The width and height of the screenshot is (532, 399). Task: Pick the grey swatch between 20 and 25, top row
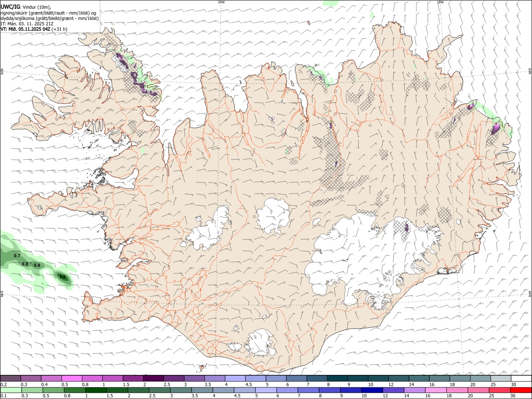(480, 378)
